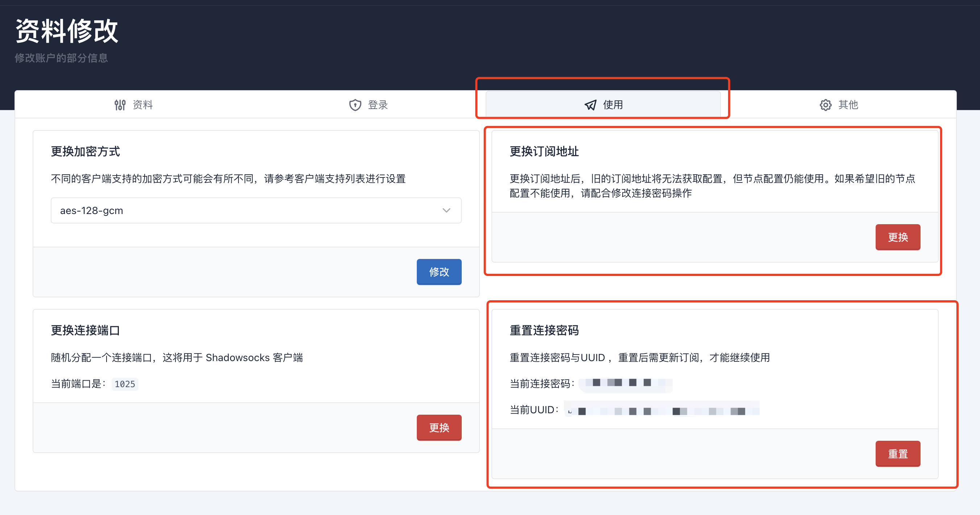Click 更换 button under 更换订阅地址

[x=897, y=237]
